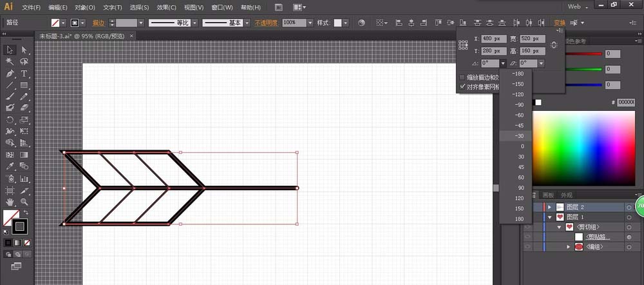
Task: Expand the 编组 sublayer
Action: coord(569,247)
